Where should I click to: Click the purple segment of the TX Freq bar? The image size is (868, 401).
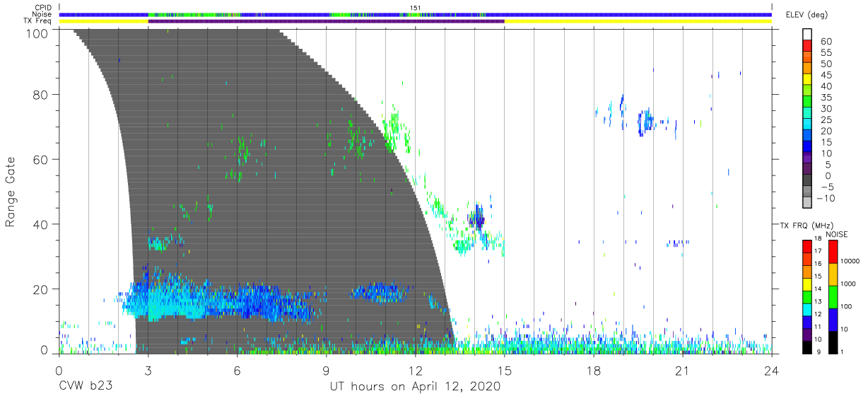click(x=326, y=21)
